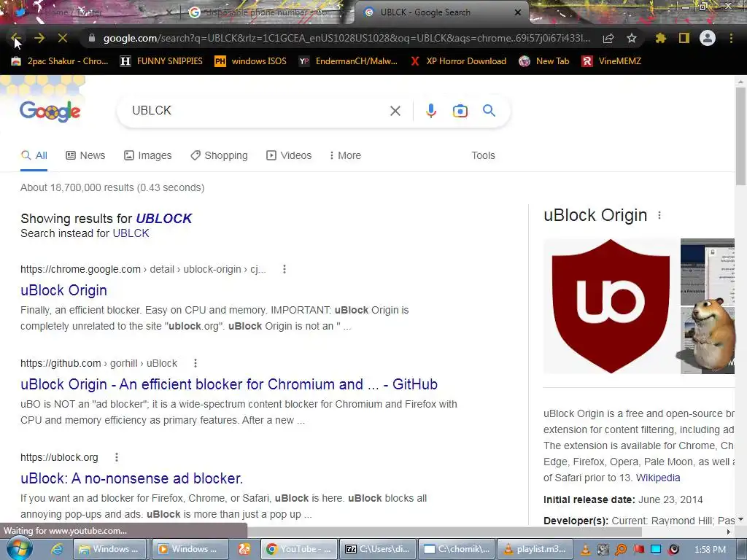Open the EndermanCH/Malw... bookmark

[348, 61]
